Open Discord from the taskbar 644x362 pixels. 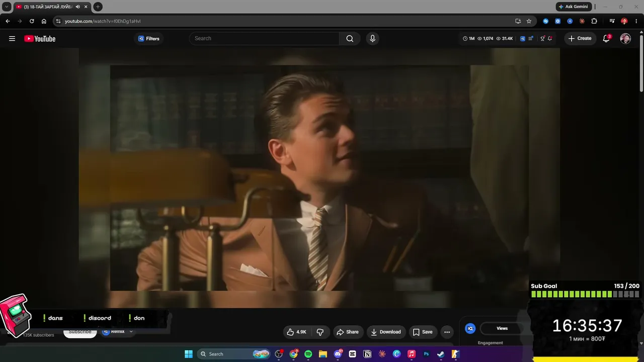point(338,354)
